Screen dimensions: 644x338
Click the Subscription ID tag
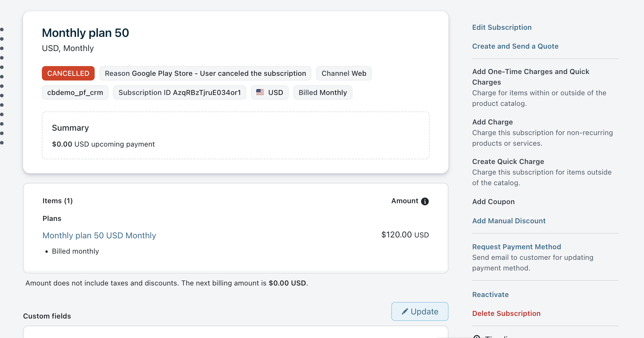click(180, 93)
